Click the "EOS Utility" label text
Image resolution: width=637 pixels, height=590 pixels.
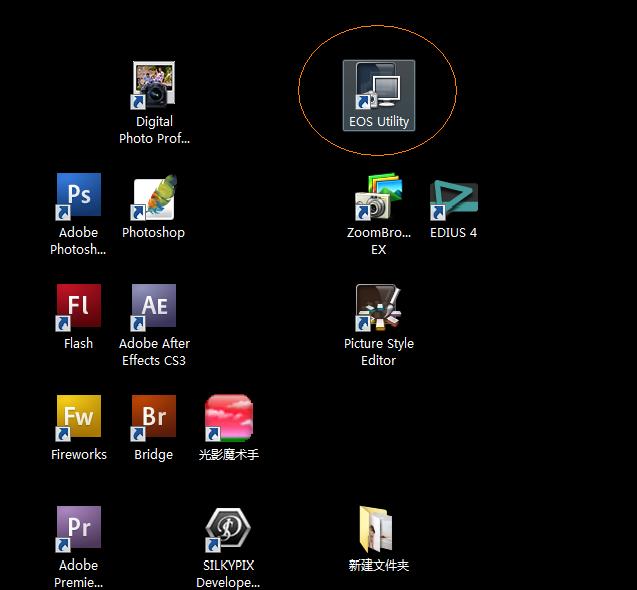coord(379,121)
